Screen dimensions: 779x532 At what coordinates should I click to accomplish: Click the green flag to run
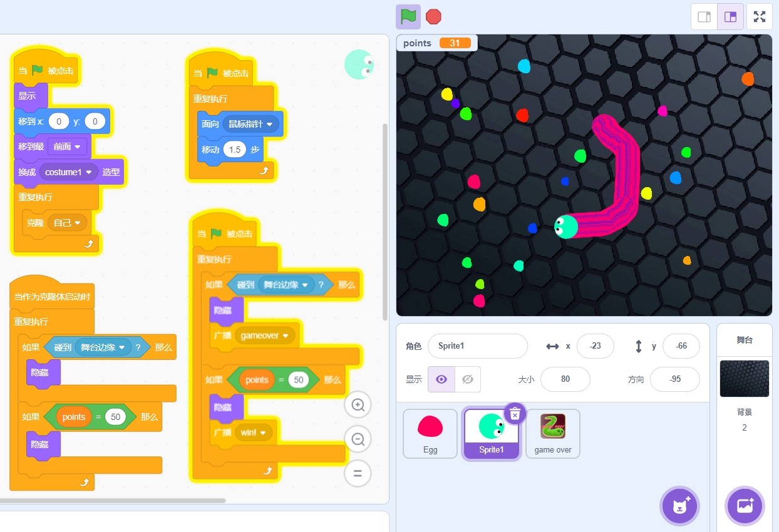408,17
